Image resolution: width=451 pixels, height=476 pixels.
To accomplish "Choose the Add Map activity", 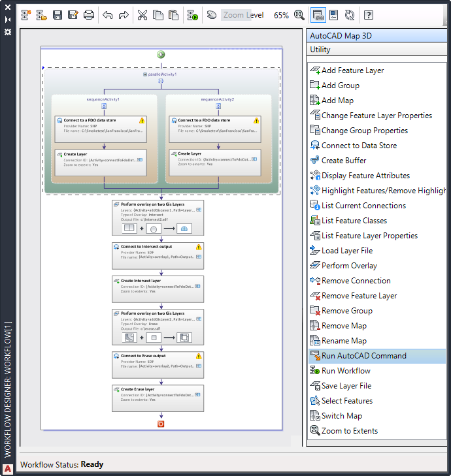I will point(377,101).
